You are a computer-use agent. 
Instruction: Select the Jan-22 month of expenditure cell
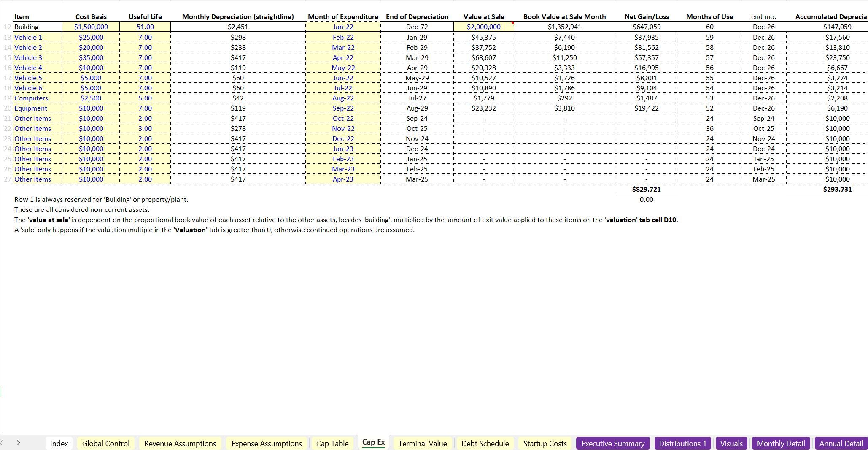pyautogui.click(x=343, y=27)
